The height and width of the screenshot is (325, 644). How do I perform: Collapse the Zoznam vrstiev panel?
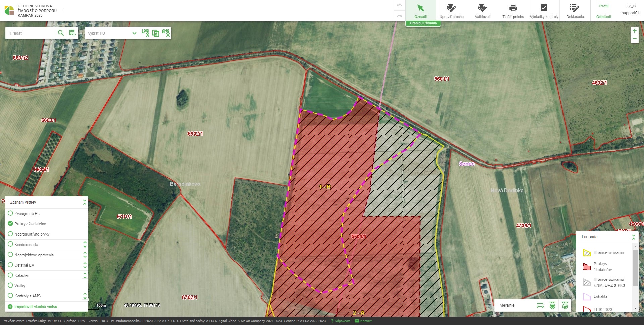pos(85,202)
